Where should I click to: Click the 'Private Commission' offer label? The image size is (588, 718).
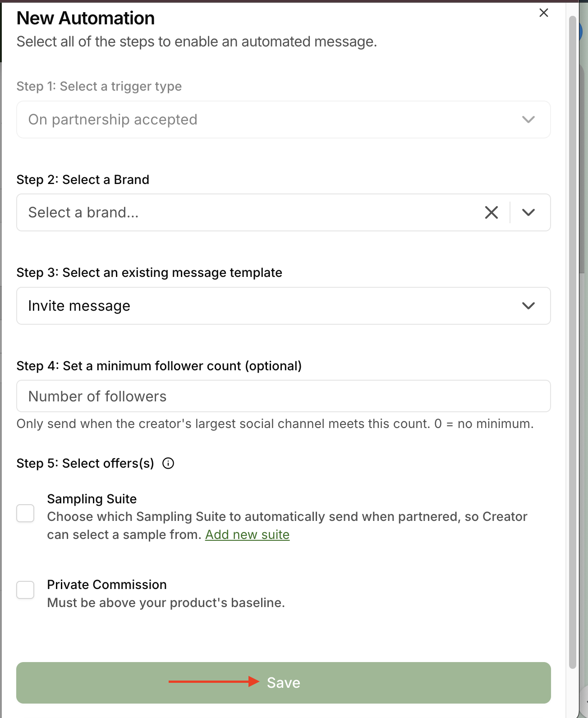point(107,585)
